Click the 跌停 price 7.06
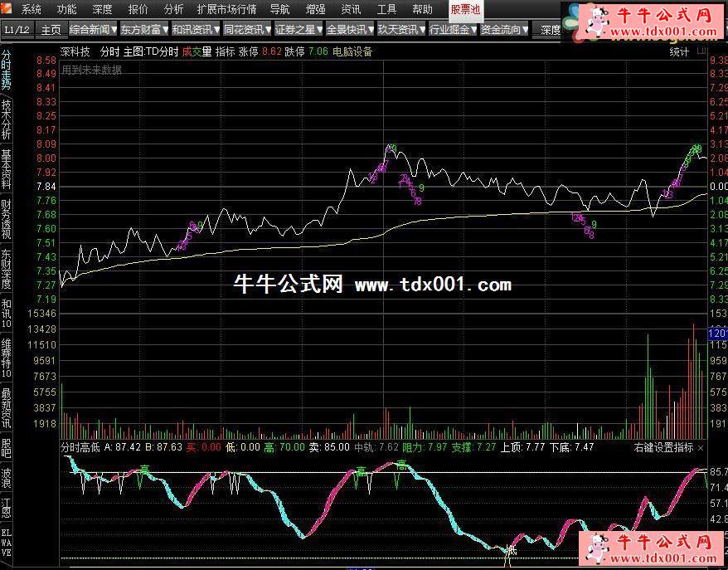This screenshot has height=570, width=728. 318,51
